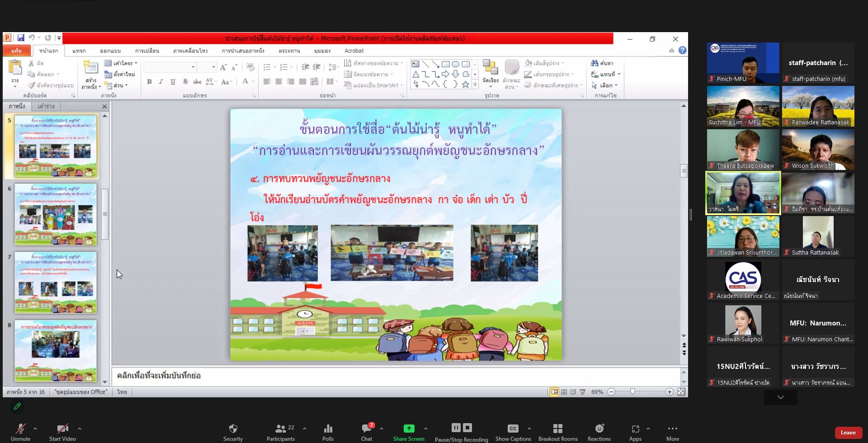Start Video camera
The width and height of the screenshot is (868, 443).
tap(62, 432)
